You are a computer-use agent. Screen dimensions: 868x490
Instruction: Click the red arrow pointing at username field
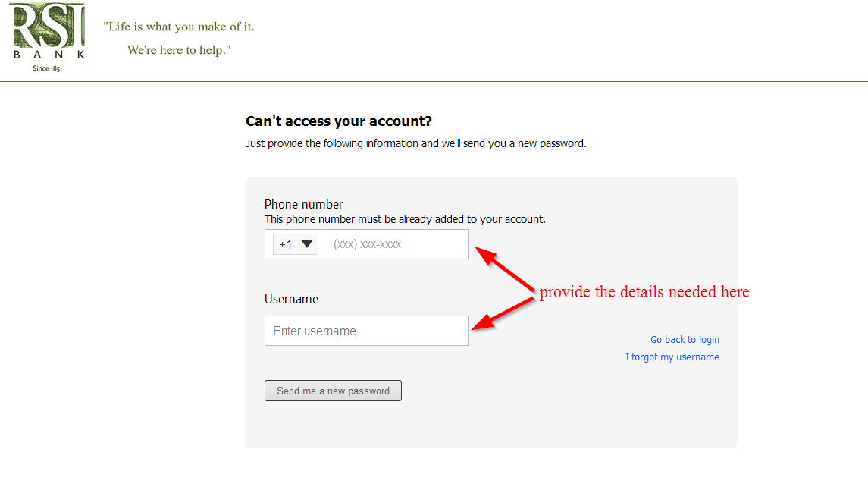(503, 315)
